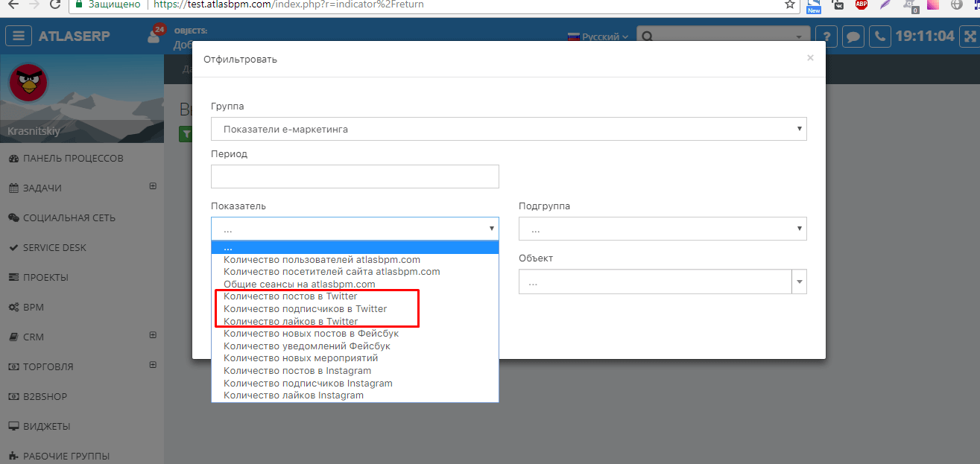This screenshot has width=980, height=464.
Task: Open the pink gradient extension icon
Action: (933, 4)
